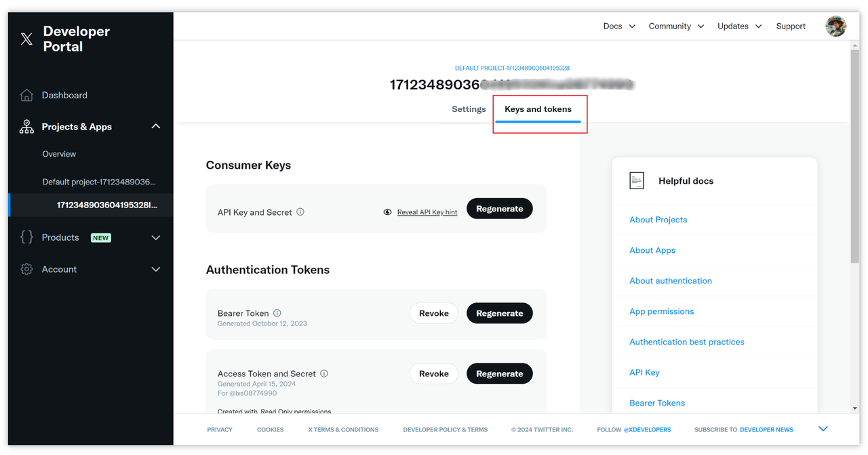Screen dimensions: 868x455
Task: Revoke the Access Token and Secret
Action: 434,374
